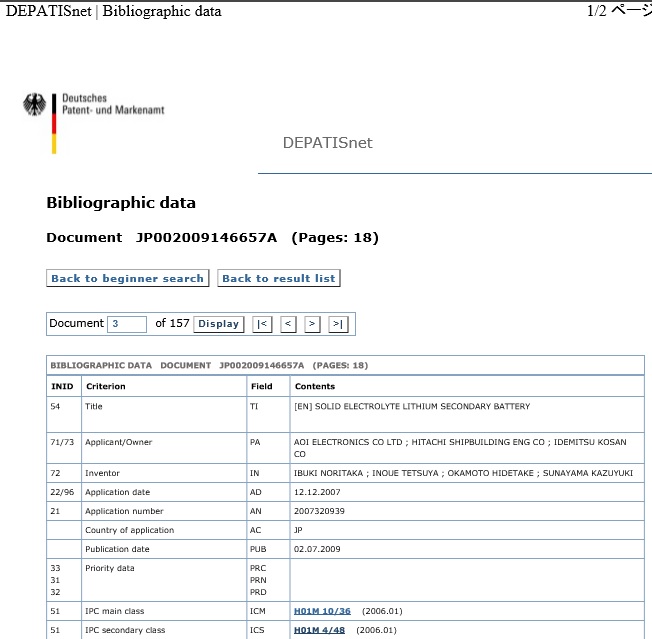Click Document JP002009146657A heading line
Image resolution: width=652 pixels, height=639 pixels.
[x=212, y=237]
